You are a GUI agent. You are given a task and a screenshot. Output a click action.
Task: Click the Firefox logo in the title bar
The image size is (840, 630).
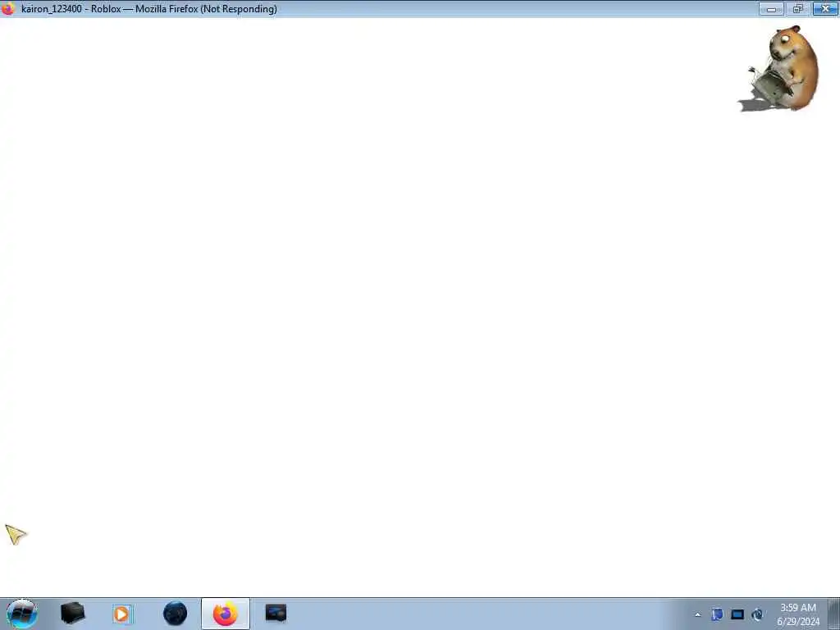point(8,8)
